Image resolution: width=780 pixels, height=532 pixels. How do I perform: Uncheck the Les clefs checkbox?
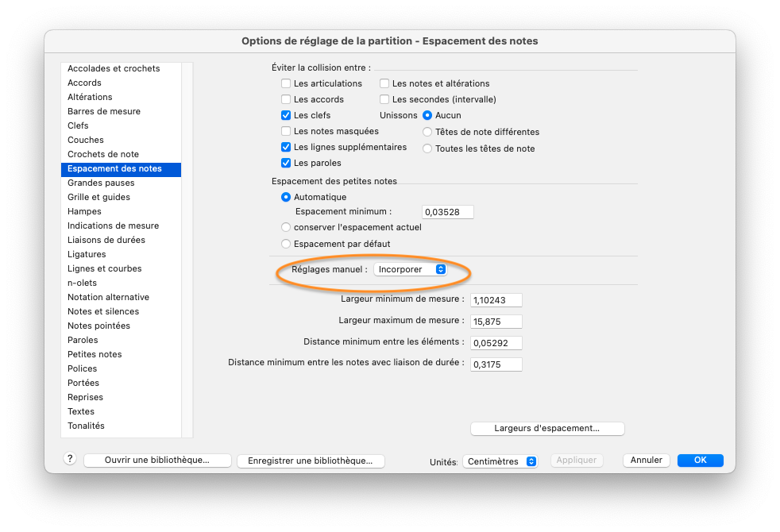tap(286, 115)
